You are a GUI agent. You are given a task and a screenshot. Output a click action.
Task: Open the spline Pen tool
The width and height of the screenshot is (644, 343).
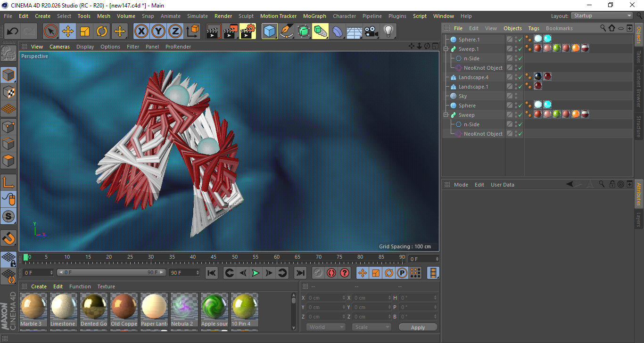[x=287, y=32]
